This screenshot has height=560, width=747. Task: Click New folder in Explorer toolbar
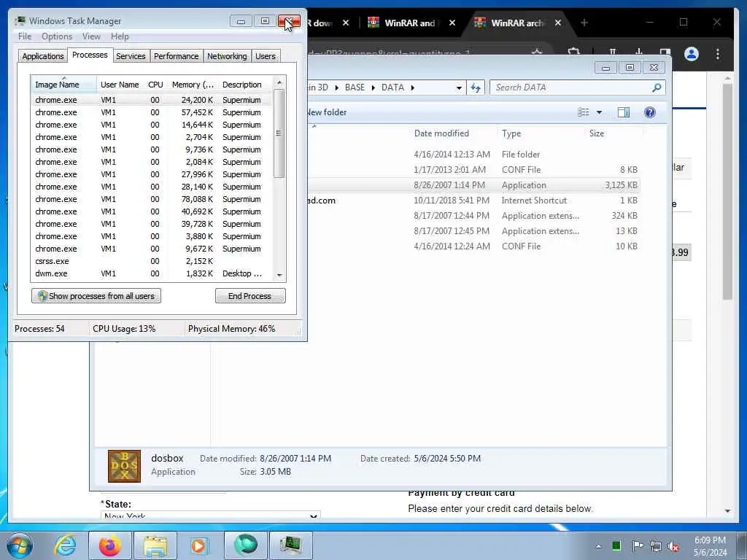pos(326,112)
